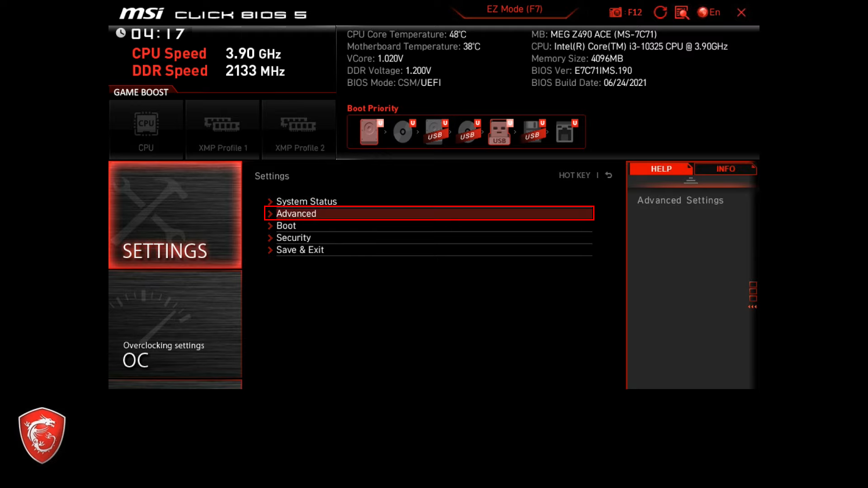Click the BIOS Ver E7C71IMS.190 text
The width and height of the screenshot is (868, 488).
[581, 70]
